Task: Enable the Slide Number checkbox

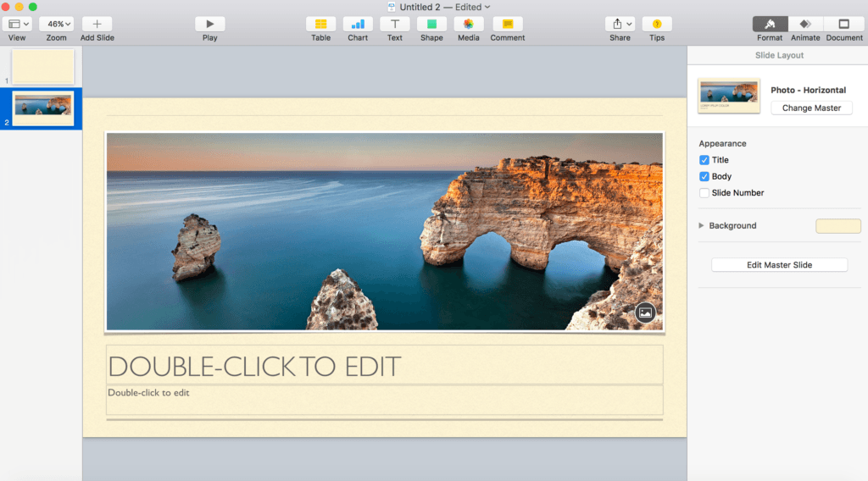Action: coord(704,193)
